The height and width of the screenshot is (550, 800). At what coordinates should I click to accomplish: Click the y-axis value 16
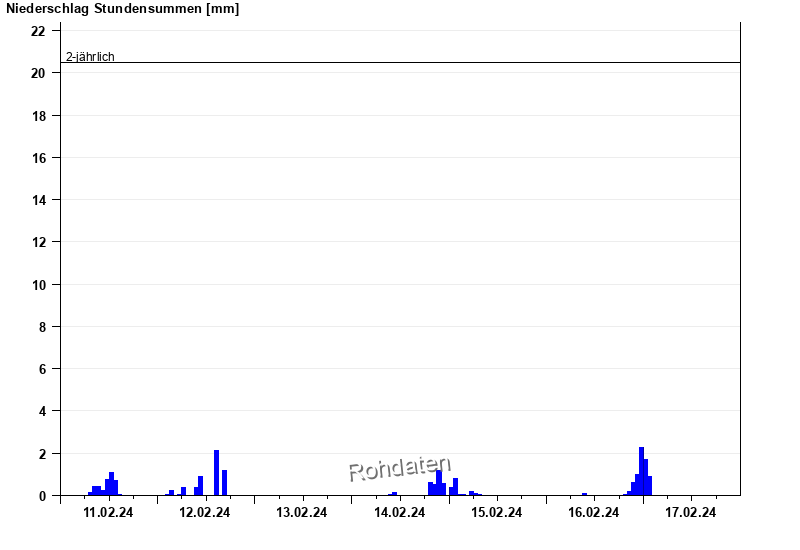coord(38,158)
